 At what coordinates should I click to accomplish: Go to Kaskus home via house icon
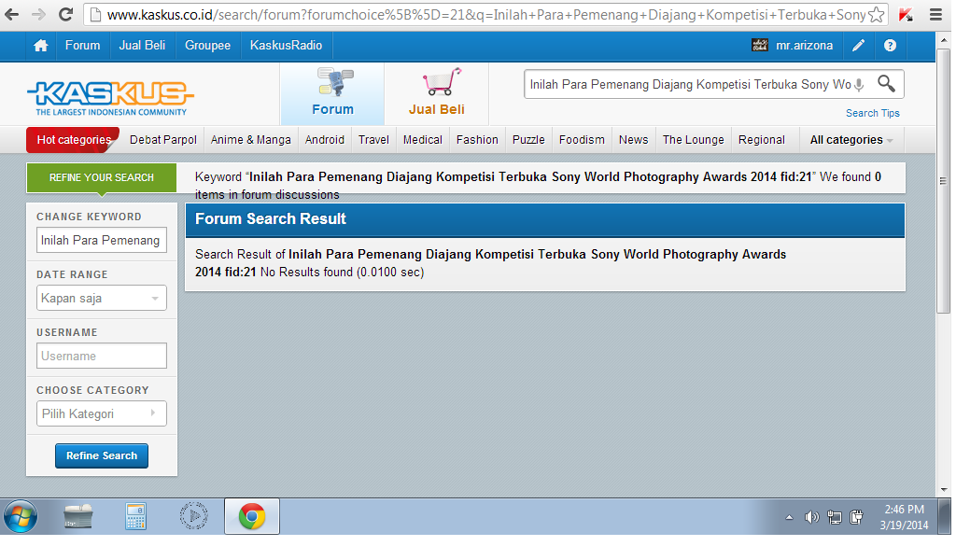41,46
